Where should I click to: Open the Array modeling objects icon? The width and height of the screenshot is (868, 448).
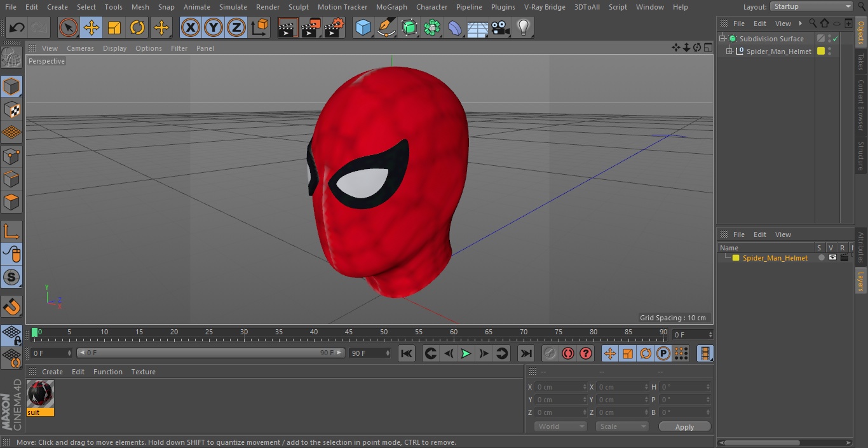click(432, 27)
